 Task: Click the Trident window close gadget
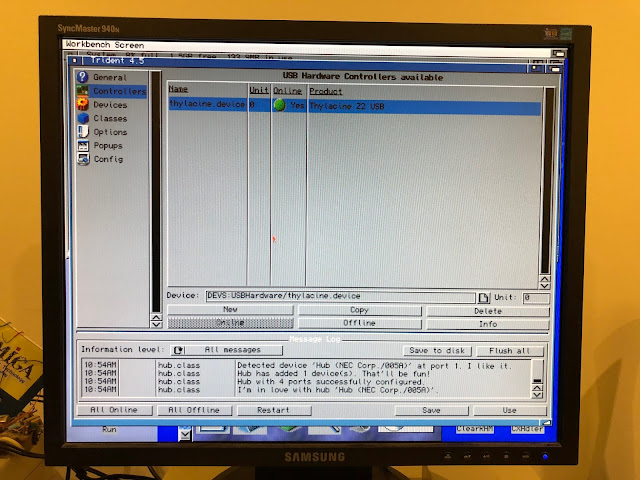74,60
